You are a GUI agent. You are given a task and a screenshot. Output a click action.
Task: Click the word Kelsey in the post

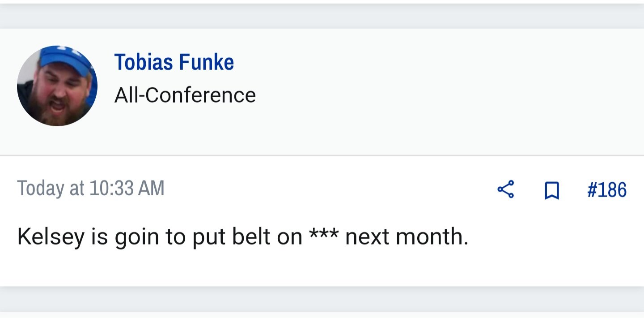tap(51, 237)
